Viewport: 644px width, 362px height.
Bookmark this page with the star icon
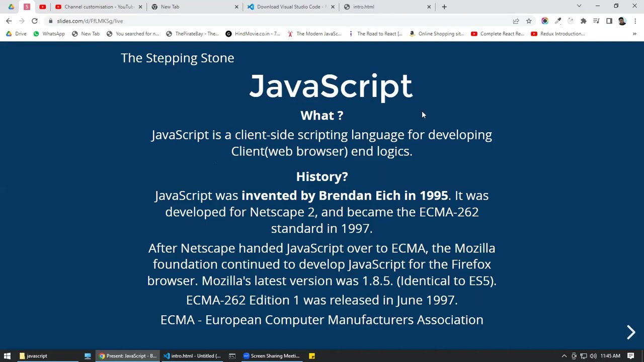pos(529,21)
